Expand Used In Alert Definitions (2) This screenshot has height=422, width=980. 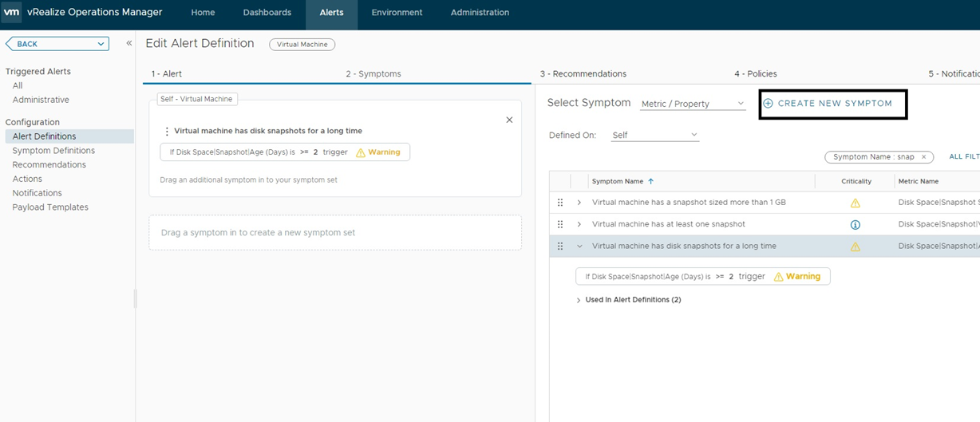(x=579, y=300)
